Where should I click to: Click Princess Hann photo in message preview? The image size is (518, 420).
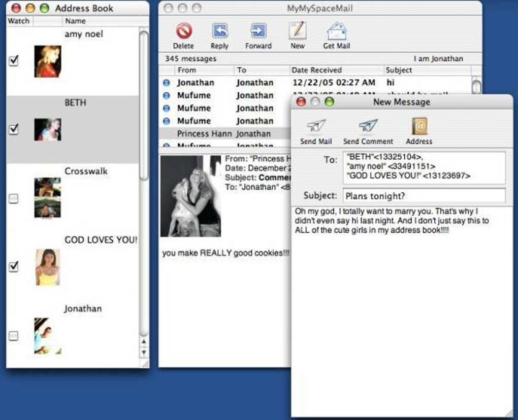point(190,196)
